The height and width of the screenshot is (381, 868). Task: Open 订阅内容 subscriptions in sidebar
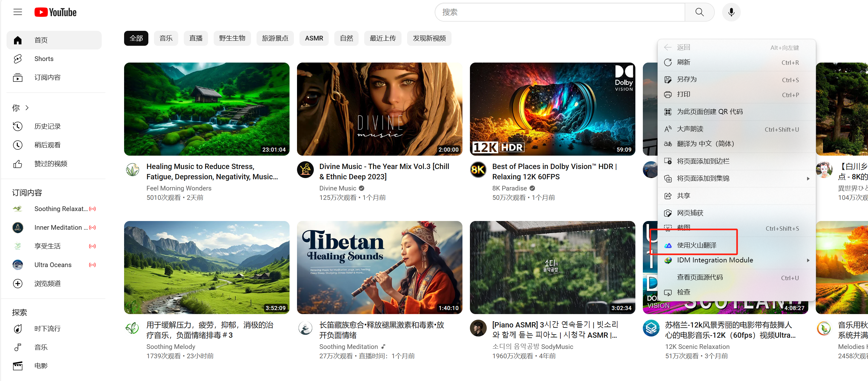[x=54, y=77]
